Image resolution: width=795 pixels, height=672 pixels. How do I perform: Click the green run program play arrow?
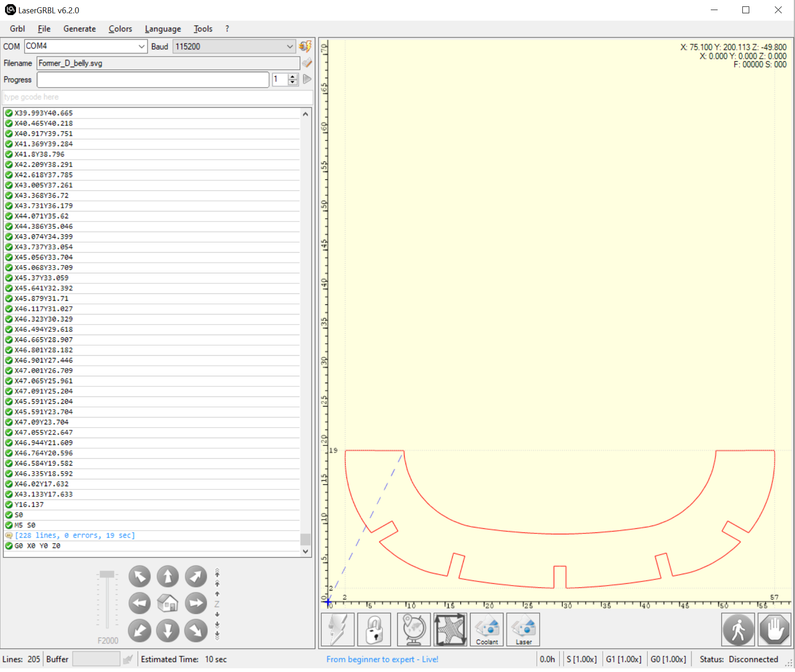[x=307, y=79]
